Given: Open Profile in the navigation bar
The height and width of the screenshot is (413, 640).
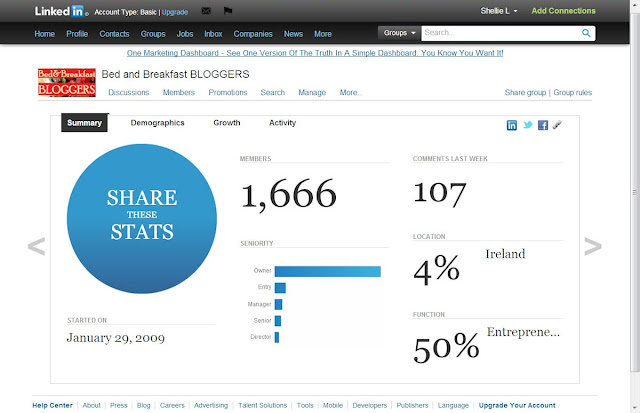Looking at the screenshot, I should pos(77,34).
